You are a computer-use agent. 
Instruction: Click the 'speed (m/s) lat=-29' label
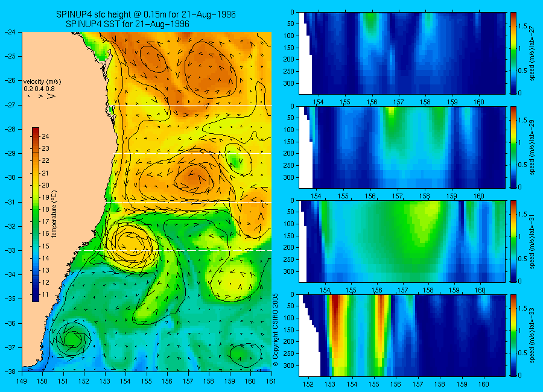pyautogui.click(x=532, y=147)
